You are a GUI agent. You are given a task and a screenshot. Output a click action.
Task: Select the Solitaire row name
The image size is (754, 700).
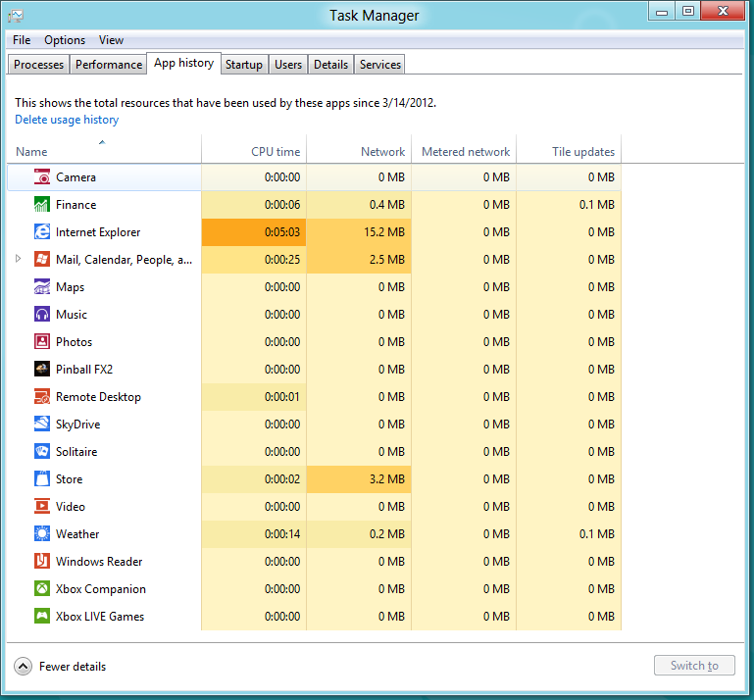point(75,451)
